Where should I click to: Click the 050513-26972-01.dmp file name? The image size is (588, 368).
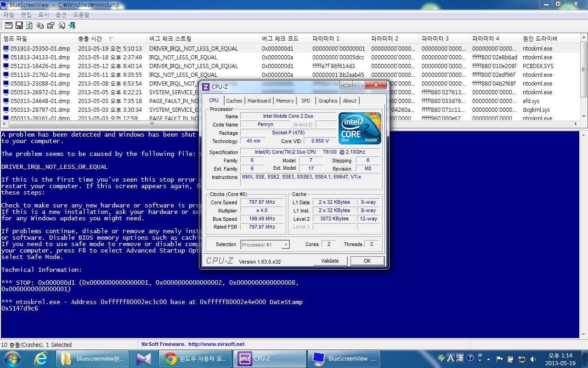(40, 92)
